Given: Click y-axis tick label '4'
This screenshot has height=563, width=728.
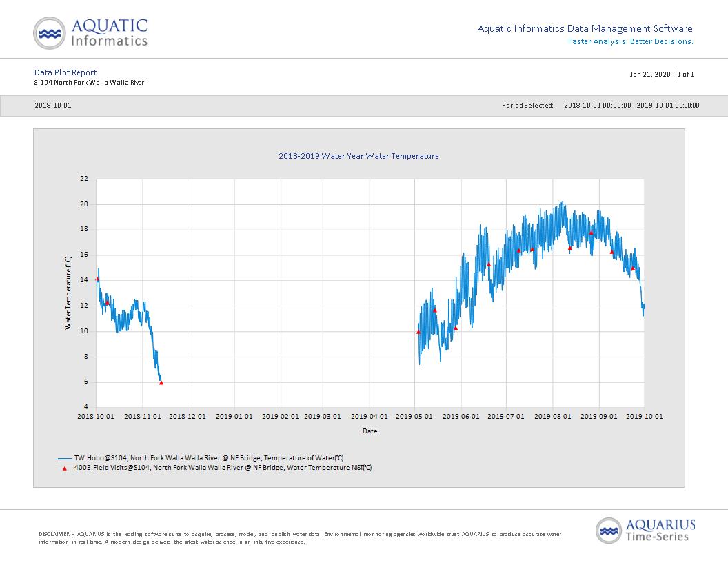Looking at the screenshot, I should (x=86, y=407).
